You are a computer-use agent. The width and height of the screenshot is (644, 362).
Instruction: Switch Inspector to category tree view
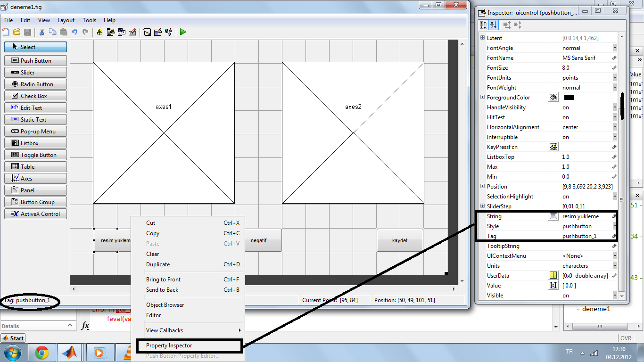pyautogui.click(x=483, y=25)
